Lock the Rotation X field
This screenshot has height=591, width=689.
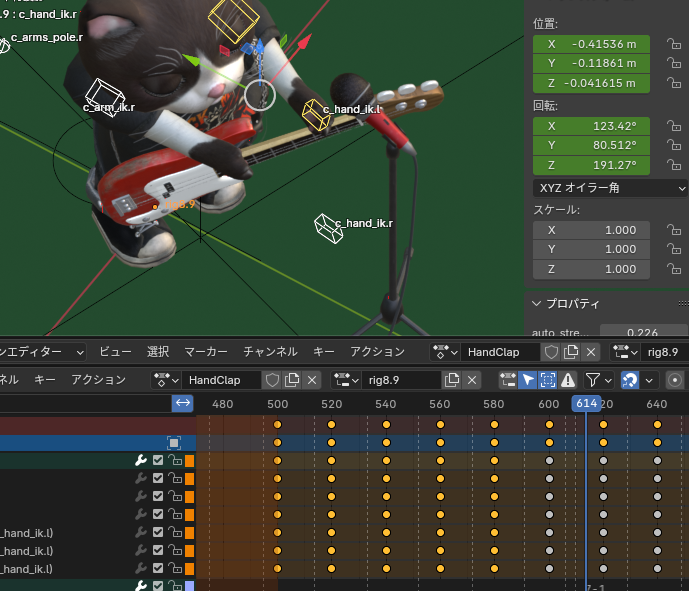pyautogui.click(x=674, y=126)
